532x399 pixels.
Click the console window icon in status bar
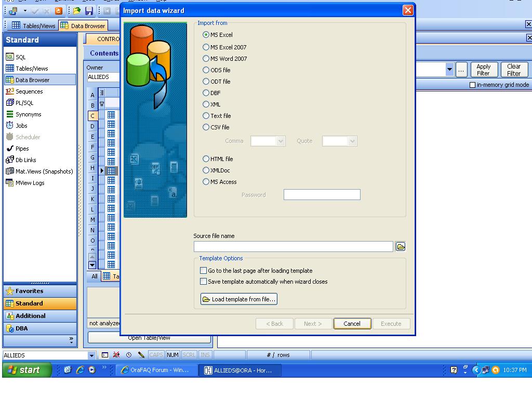pyautogui.click(x=105, y=355)
